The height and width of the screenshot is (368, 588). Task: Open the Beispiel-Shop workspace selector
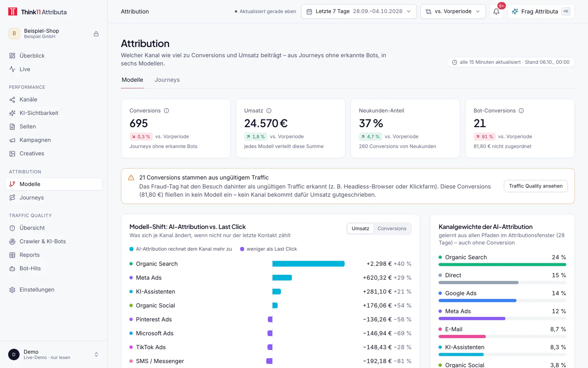tap(53, 34)
